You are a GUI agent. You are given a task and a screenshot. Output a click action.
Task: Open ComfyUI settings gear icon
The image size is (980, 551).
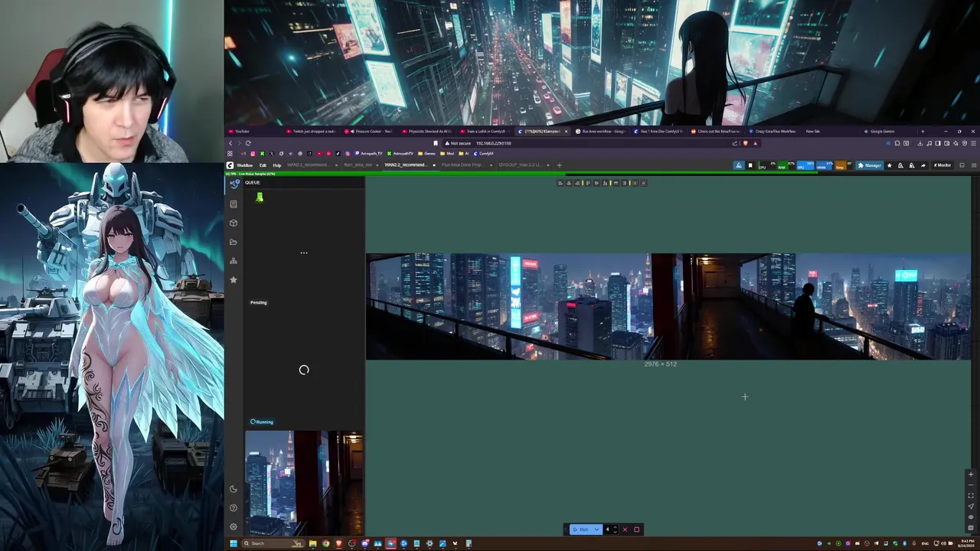(x=234, y=527)
